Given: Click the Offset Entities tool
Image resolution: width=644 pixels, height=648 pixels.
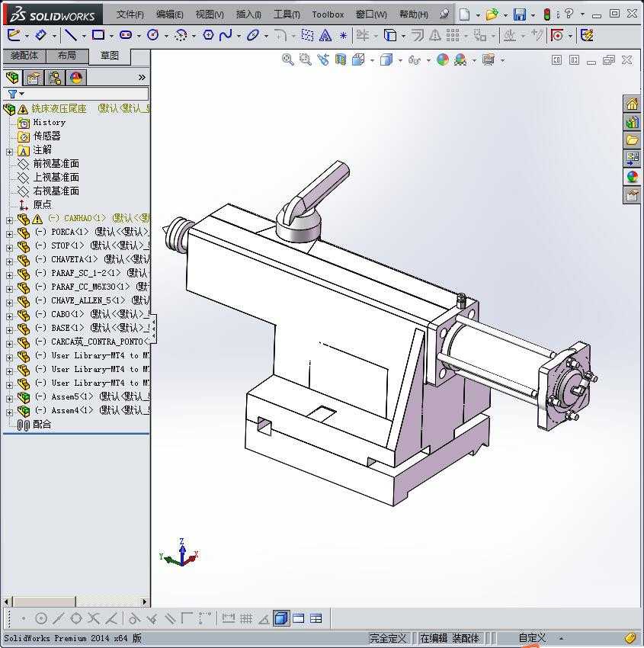Looking at the screenshot, I should (x=417, y=35).
